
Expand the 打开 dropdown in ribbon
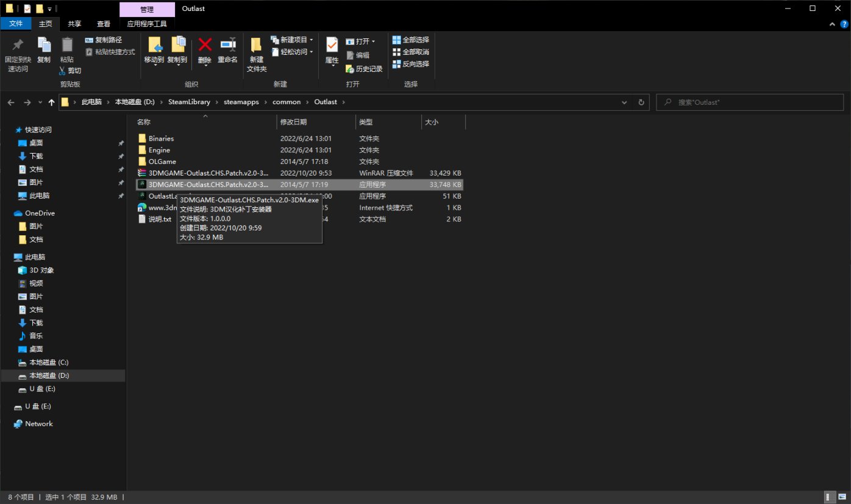pos(360,41)
